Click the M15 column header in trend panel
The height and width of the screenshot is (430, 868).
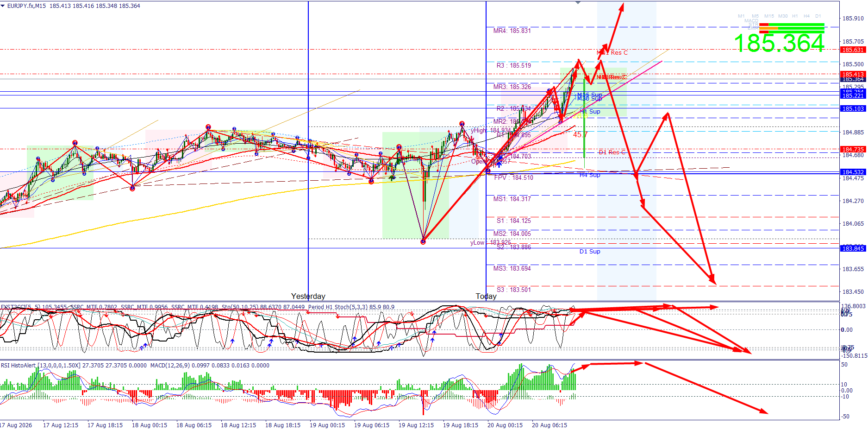pyautogui.click(x=769, y=16)
